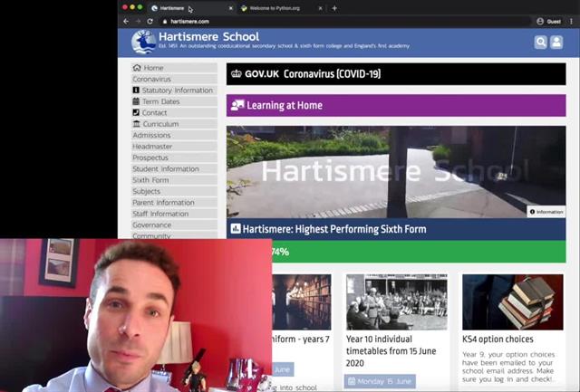The width and height of the screenshot is (580, 392).
Task: Open Student Information in sidebar
Action: click(174, 169)
